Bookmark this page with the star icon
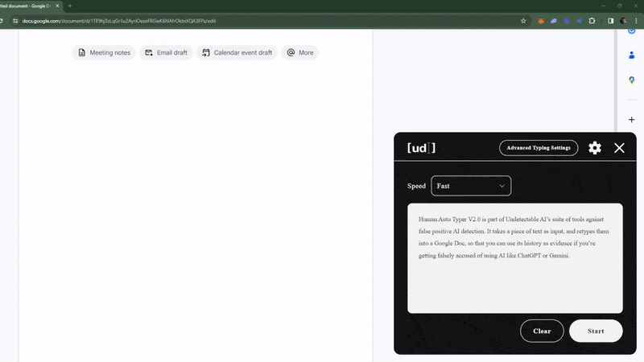Viewport: 644px width, 362px height. coord(523,21)
